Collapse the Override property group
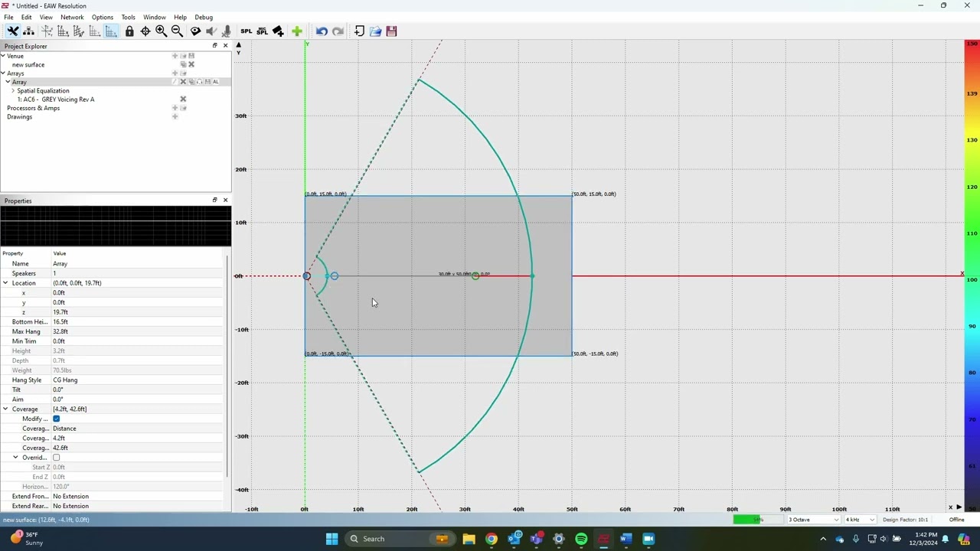 (x=15, y=458)
